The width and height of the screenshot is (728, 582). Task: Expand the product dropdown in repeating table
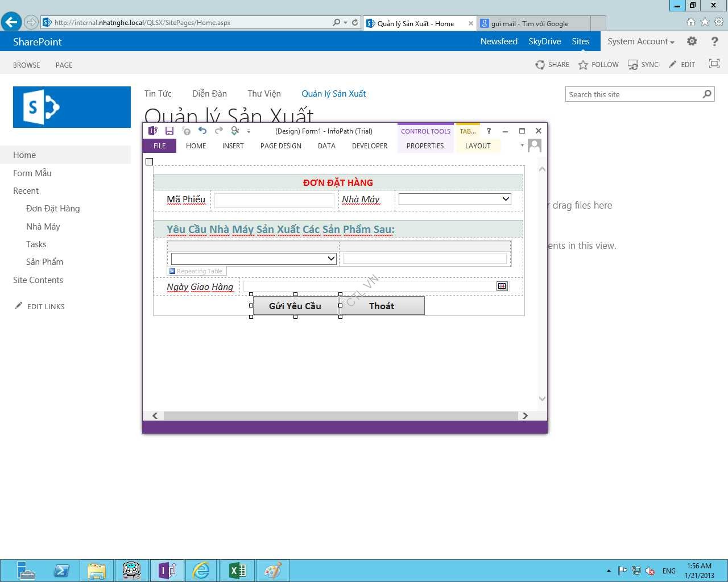331,259
